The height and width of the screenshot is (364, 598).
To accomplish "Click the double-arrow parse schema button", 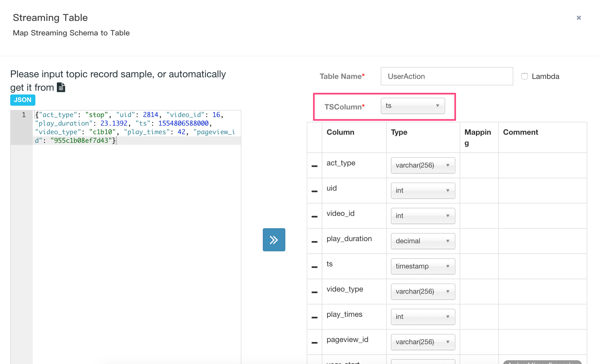I will pos(274,240).
